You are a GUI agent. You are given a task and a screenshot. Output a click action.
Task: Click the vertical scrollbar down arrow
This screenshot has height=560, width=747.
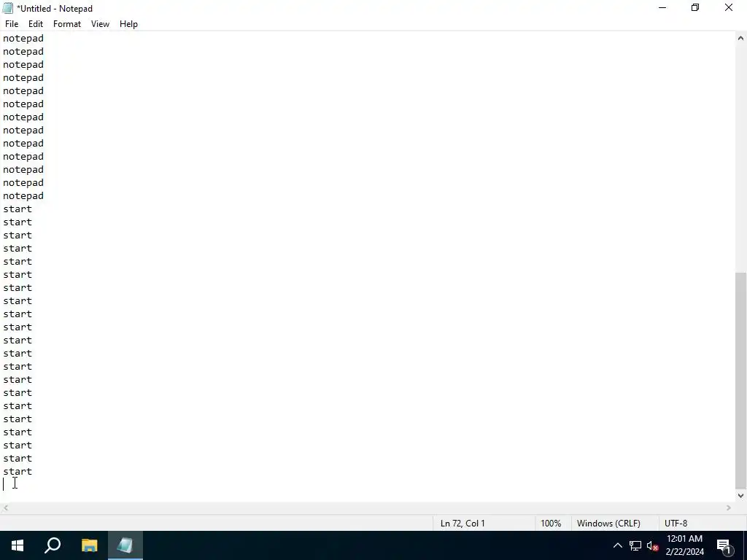tap(740, 495)
